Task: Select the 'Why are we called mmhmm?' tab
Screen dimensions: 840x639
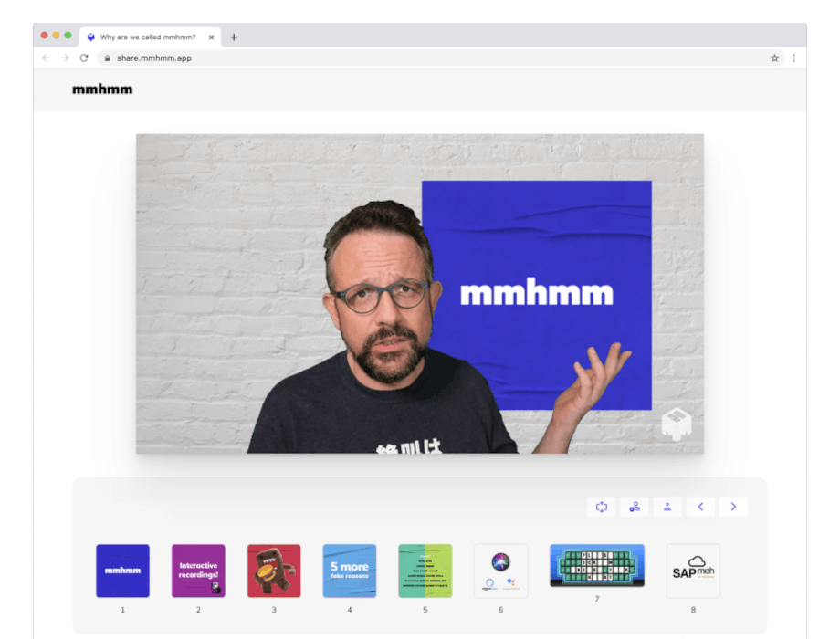Action: click(150, 37)
